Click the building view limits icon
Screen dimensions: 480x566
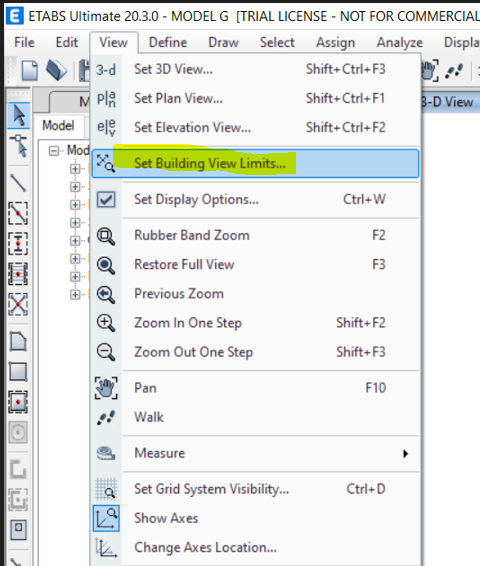tap(106, 163)
